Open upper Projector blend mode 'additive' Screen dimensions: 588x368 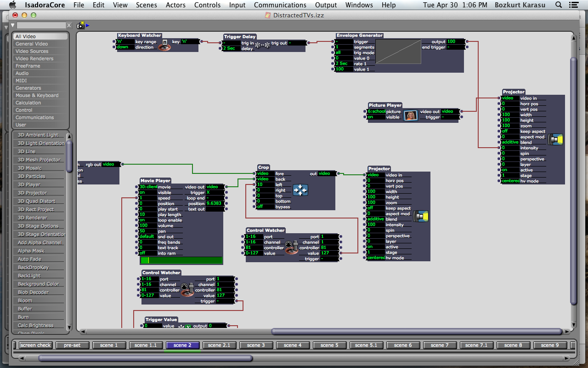(510, 143)
